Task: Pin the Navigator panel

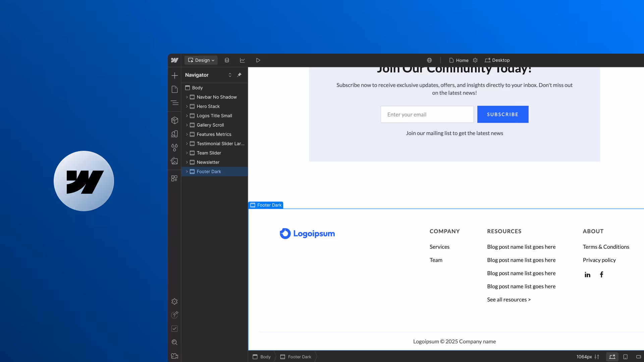Action: (239, 75)
